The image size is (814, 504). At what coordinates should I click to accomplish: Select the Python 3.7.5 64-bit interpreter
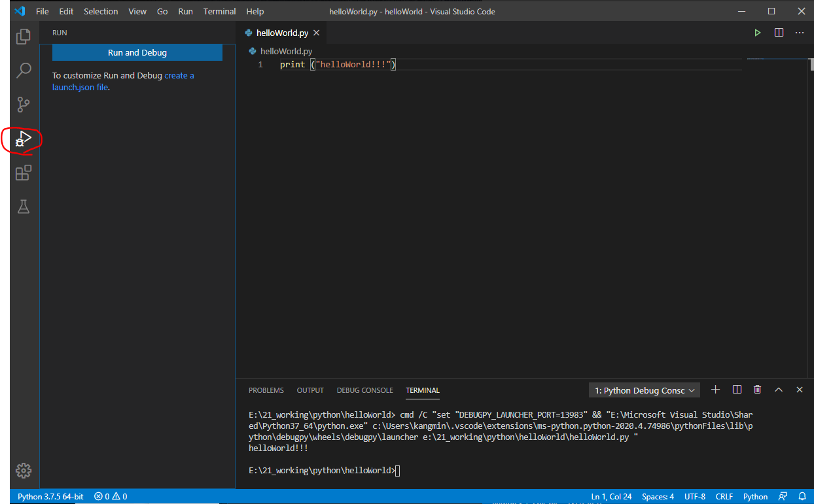pos(50,496)
